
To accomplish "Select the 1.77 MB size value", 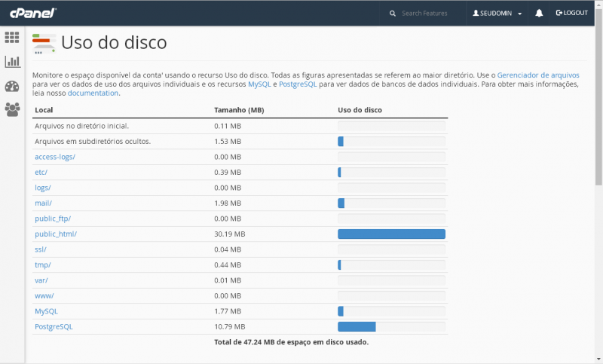I will 228,311.
